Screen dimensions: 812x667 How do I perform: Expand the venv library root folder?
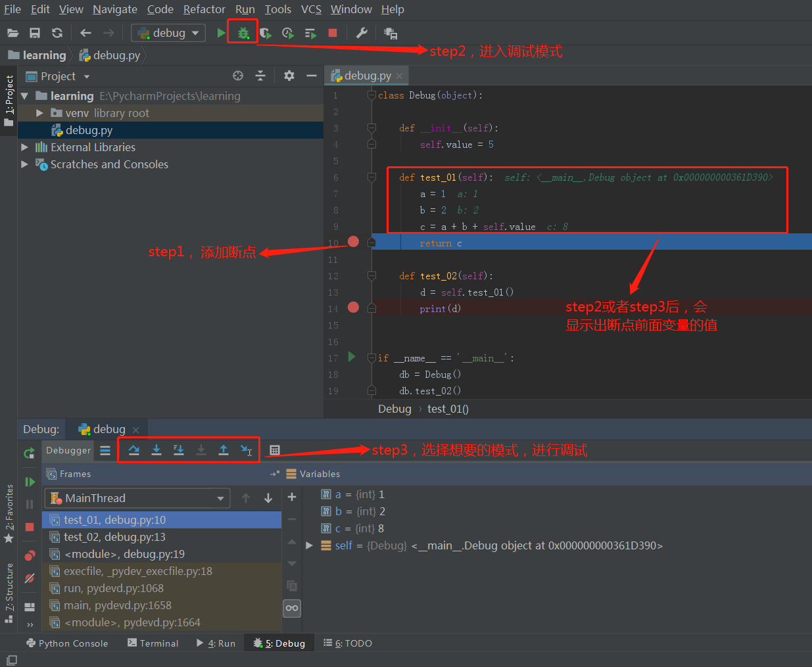pos(39,113)
